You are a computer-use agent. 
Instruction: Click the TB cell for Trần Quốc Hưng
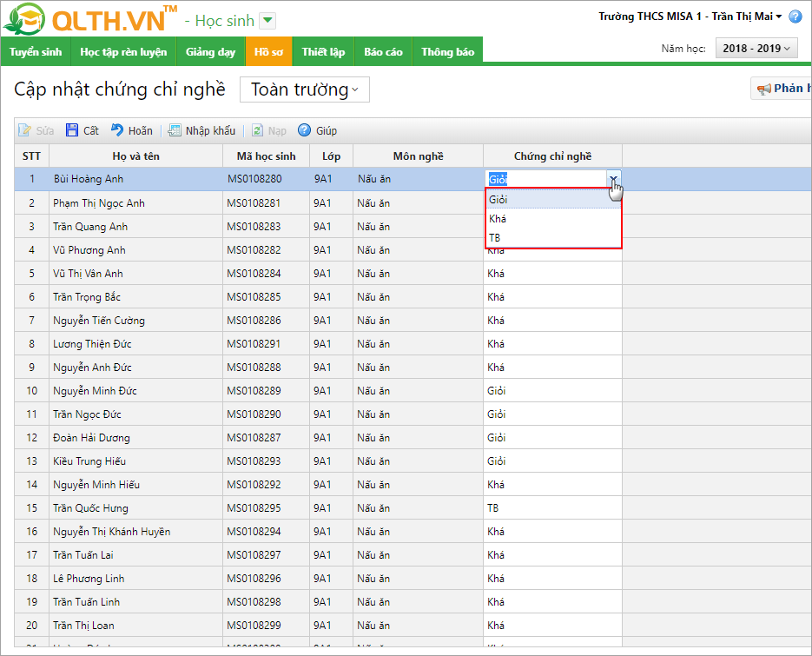pos(552,507)
